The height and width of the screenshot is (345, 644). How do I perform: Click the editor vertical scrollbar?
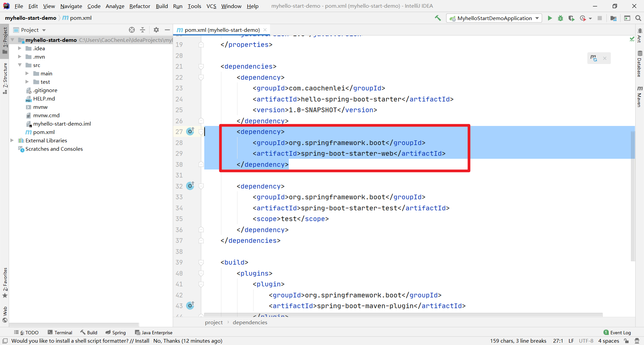point(633,196)
